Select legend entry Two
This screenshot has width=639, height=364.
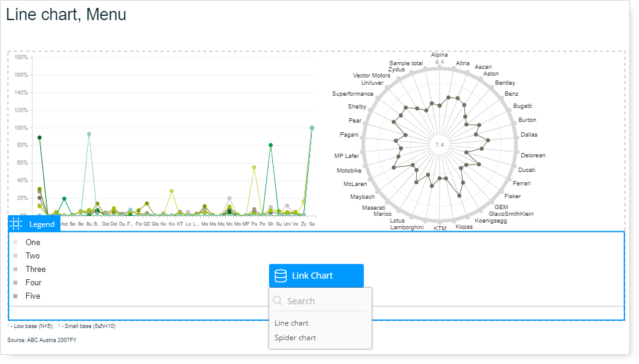tap(32, 255)
